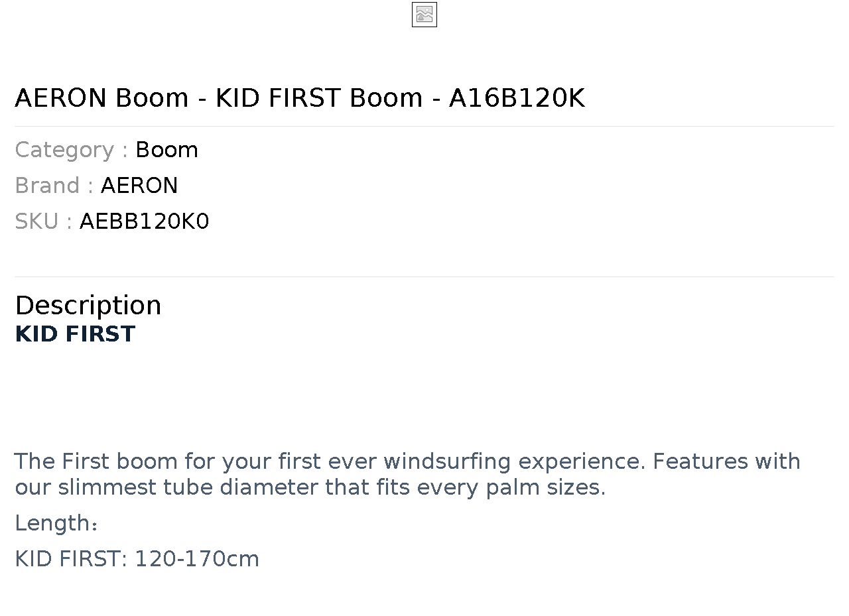The width and height of the screenshot is (849, 616).
Task: Open the Boom category link
Action: tap(166, 150)
